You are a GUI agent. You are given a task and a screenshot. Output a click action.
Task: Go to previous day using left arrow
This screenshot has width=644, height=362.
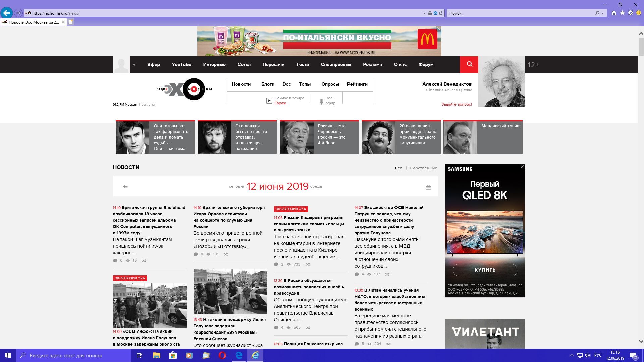tap(125, 187)
